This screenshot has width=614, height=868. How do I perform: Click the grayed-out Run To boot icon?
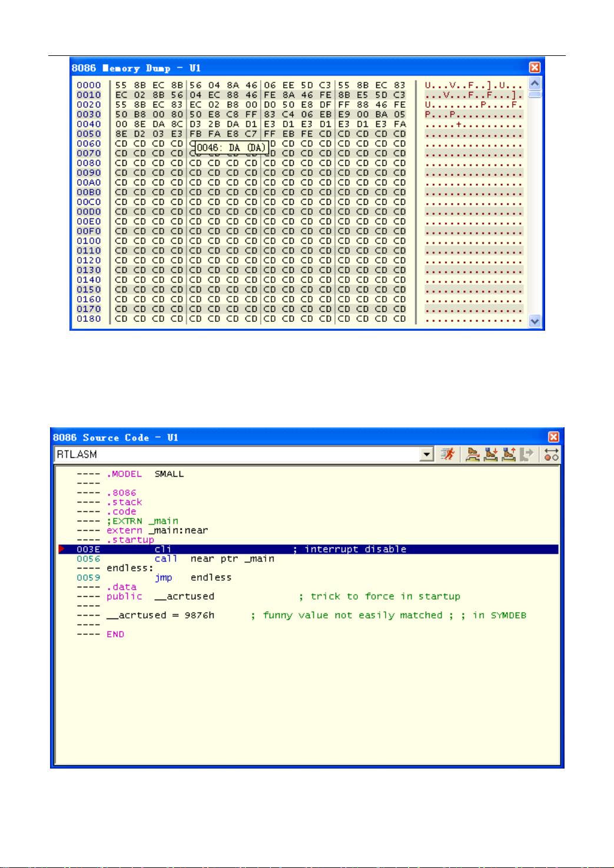click(x=527, y=454)
